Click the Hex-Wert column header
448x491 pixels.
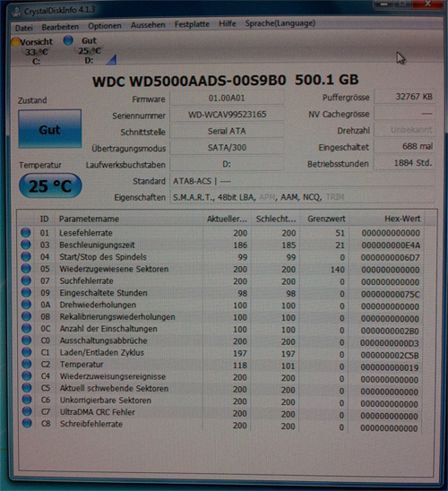point(387,219)
